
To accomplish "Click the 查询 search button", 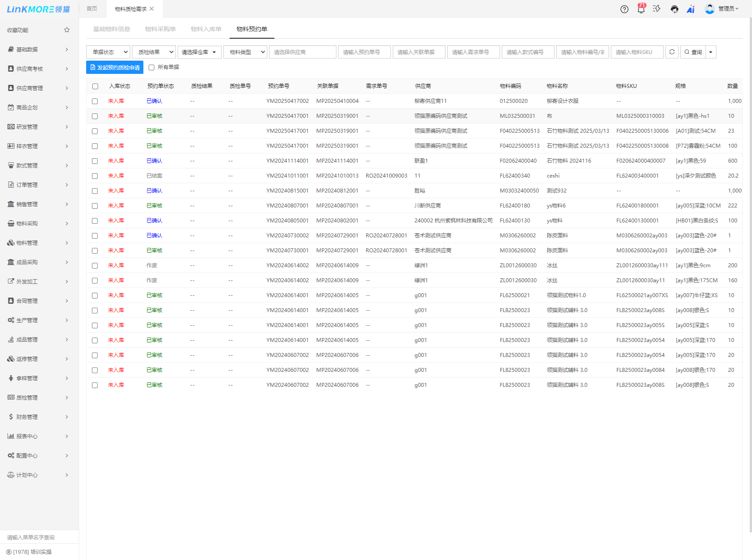I will pos(693,52).
